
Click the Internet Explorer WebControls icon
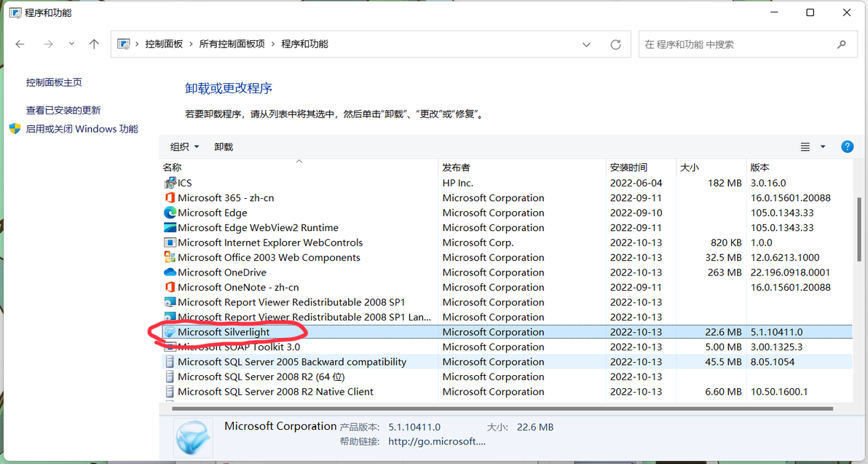(x=170, y=243)
